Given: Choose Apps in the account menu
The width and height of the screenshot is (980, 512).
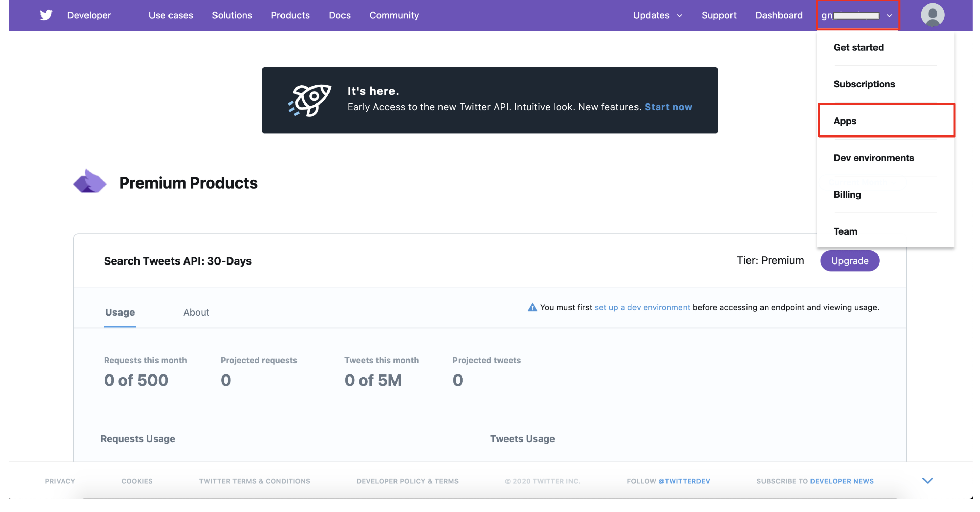Looking at the screenshot, I should click(886, 120).
